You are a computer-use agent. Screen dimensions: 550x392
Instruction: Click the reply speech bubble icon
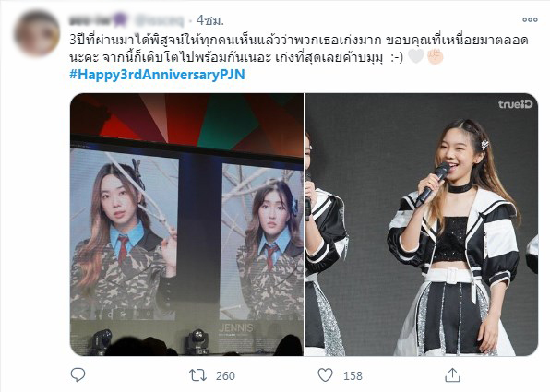pyautogui.click(x=78, y=374)
